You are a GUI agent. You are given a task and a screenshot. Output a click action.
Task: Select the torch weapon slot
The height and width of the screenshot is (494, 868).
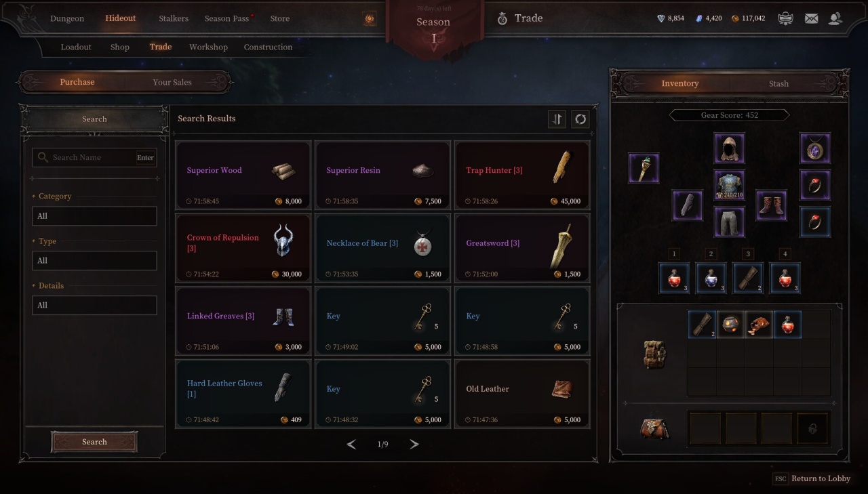(x=644, y=168)
